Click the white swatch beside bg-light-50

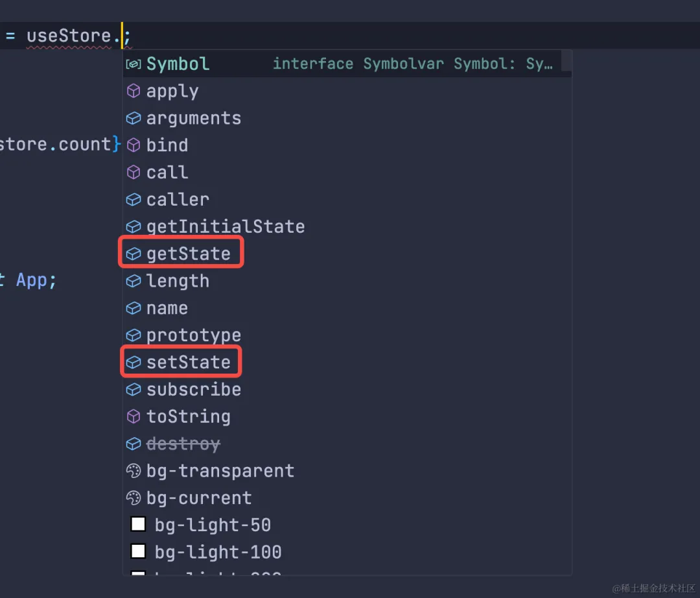138,524
